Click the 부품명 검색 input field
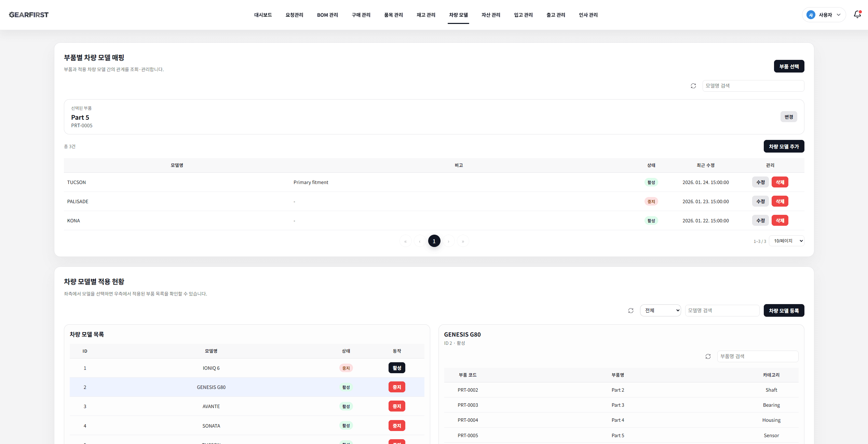The width and height of the screenshot is (868, 444). (757, 356)
